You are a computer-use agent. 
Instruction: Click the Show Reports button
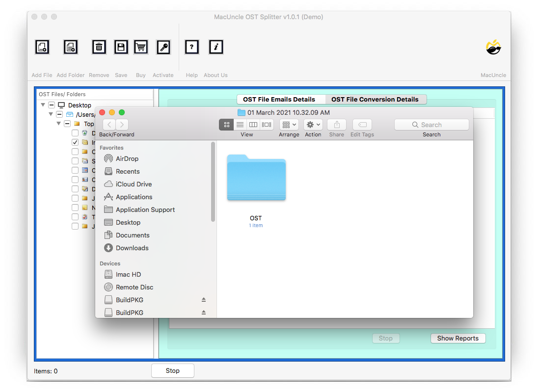pyautogui.click(x=457, y=338)
